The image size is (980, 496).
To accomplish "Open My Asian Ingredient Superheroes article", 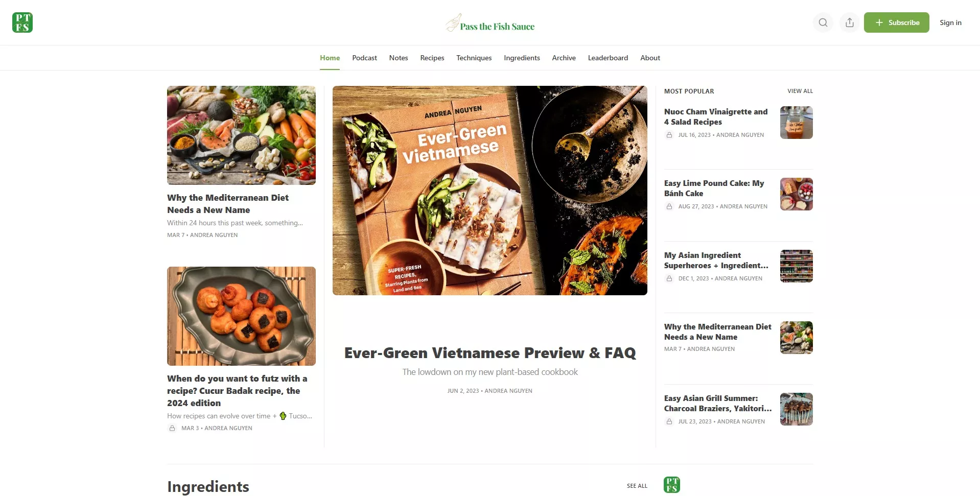I will (716, 260).
